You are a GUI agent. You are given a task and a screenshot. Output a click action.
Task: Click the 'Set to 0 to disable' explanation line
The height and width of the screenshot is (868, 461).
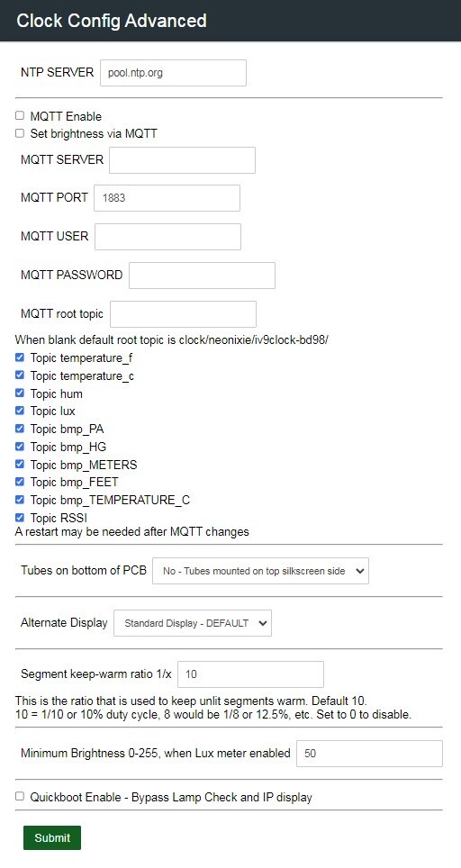tap(213, 714)
